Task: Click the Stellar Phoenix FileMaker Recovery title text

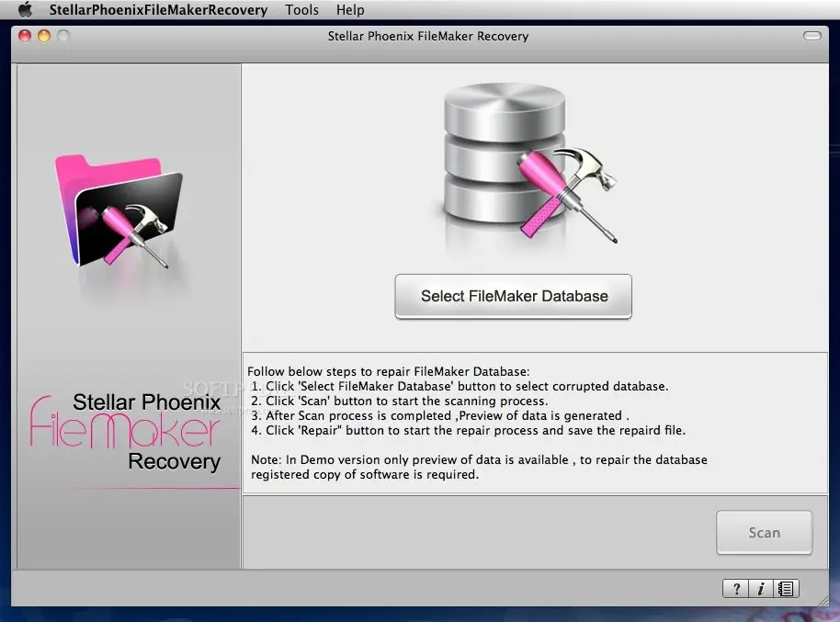Action: coord(428,36)
